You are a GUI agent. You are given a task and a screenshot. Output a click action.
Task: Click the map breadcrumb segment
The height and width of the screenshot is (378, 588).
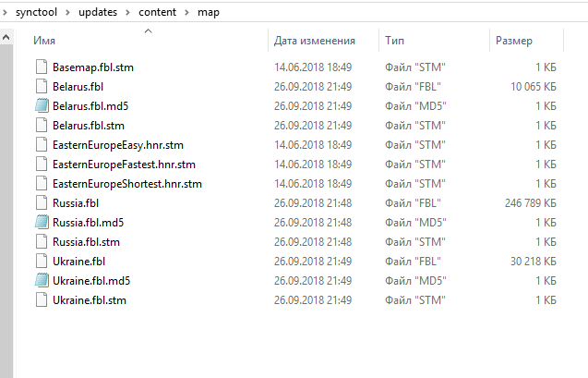coord(209,12)
